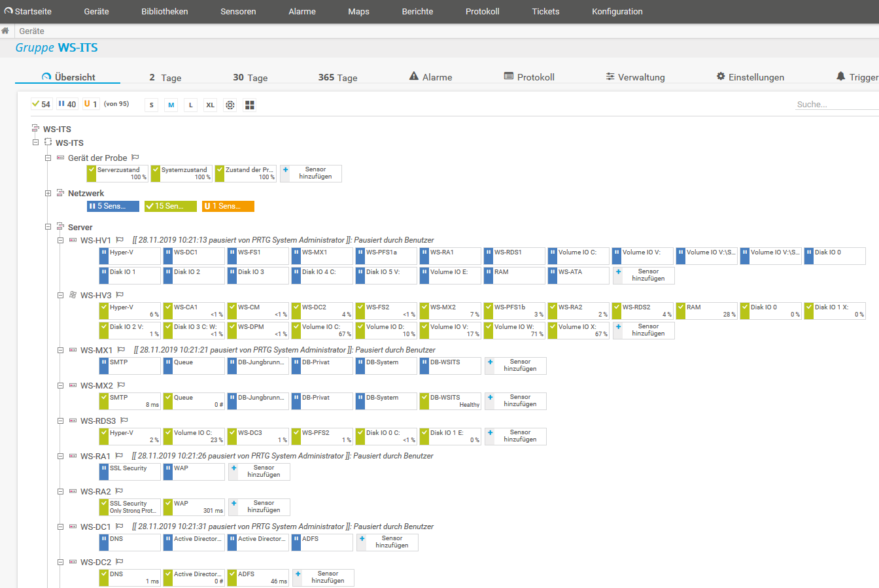Viewport: 879px width, 588px height.
Task: Filter by the 1 unusual sensor
Action: click(91, 104)
